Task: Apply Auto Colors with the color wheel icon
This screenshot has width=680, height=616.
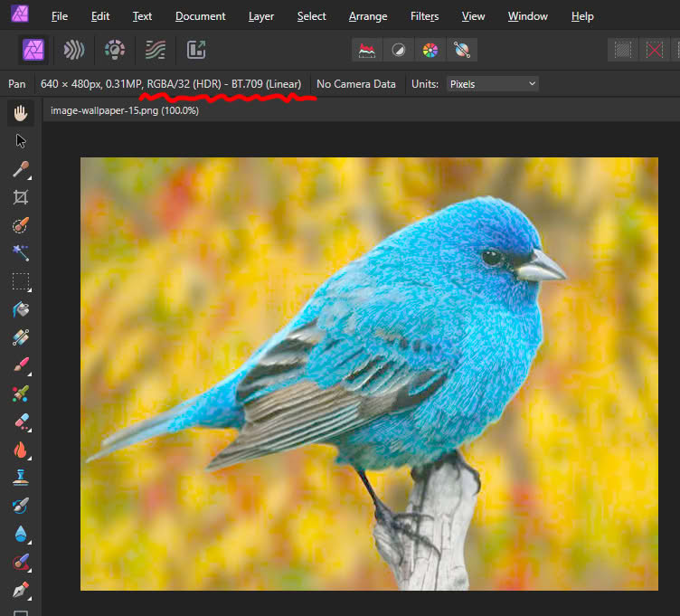Action: (430, 50)
